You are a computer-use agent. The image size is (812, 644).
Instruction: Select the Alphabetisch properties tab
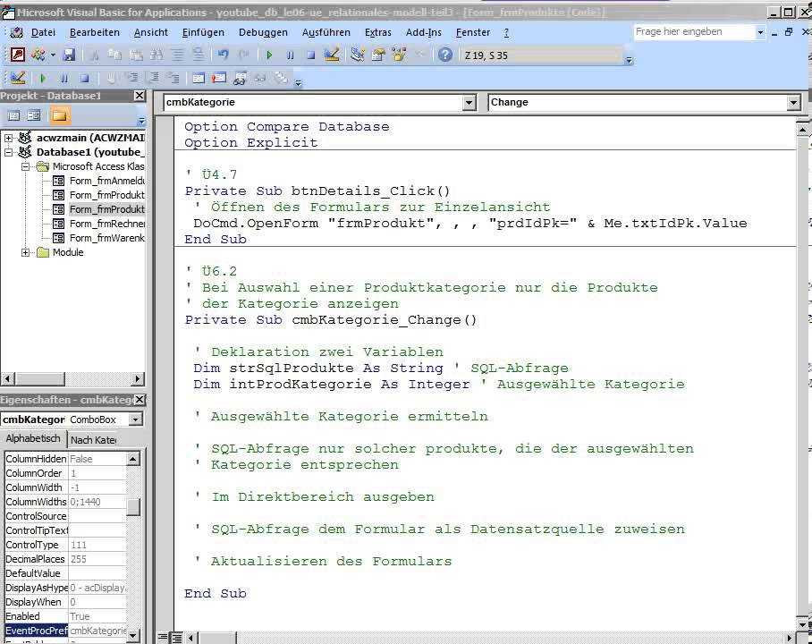(x=32, y=438)
